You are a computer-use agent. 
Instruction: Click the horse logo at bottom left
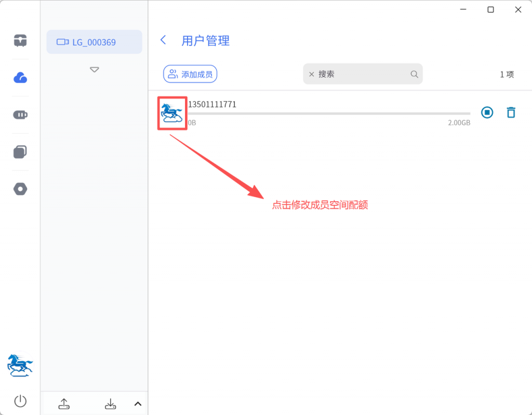[20, 365]
